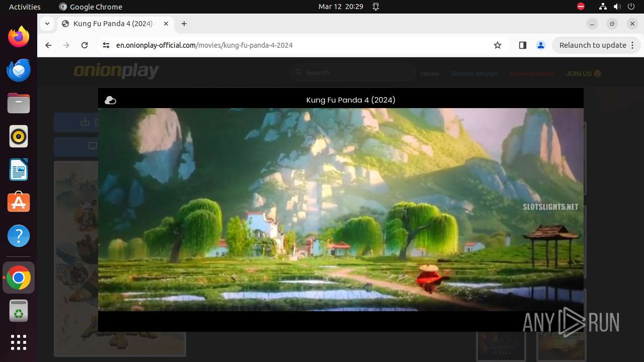Click the Kung Fu Panda video frame
The height and width of the screenshot is (362, 644).
(x=341, y=210)
